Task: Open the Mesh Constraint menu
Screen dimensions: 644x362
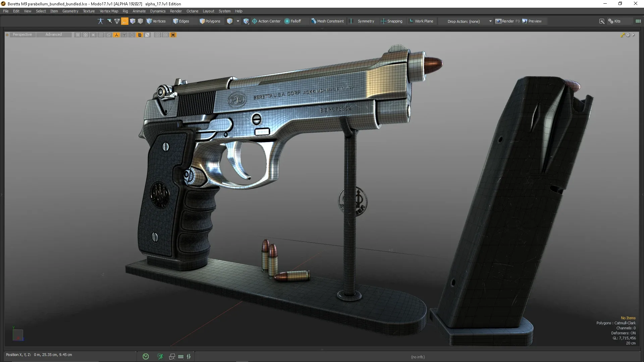Action: [327, 21]
